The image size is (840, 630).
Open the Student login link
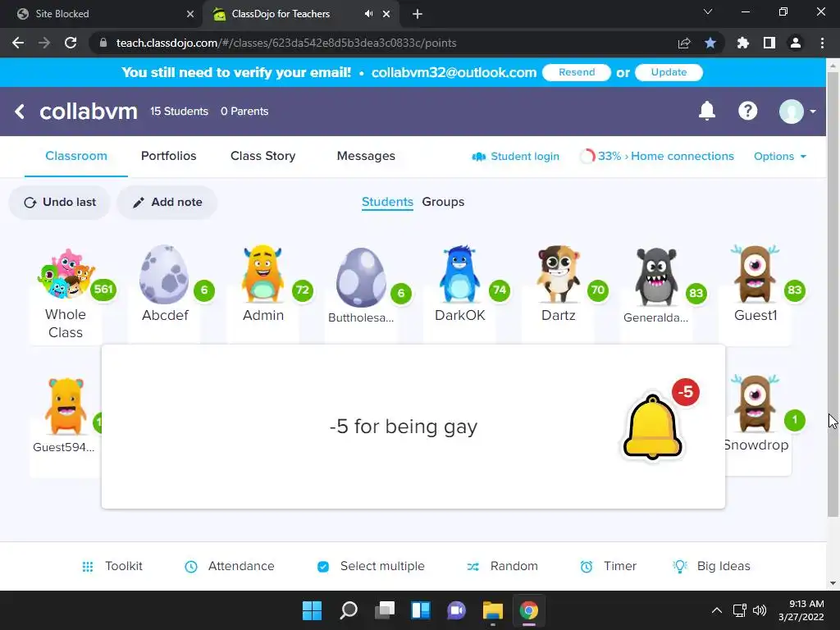pyautogui.click(x=515, y=157)
